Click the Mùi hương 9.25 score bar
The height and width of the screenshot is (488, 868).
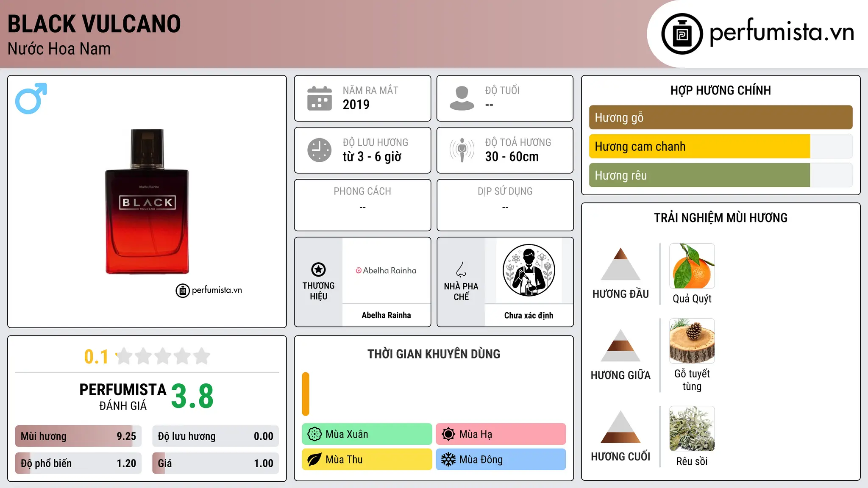coord(78,436)
